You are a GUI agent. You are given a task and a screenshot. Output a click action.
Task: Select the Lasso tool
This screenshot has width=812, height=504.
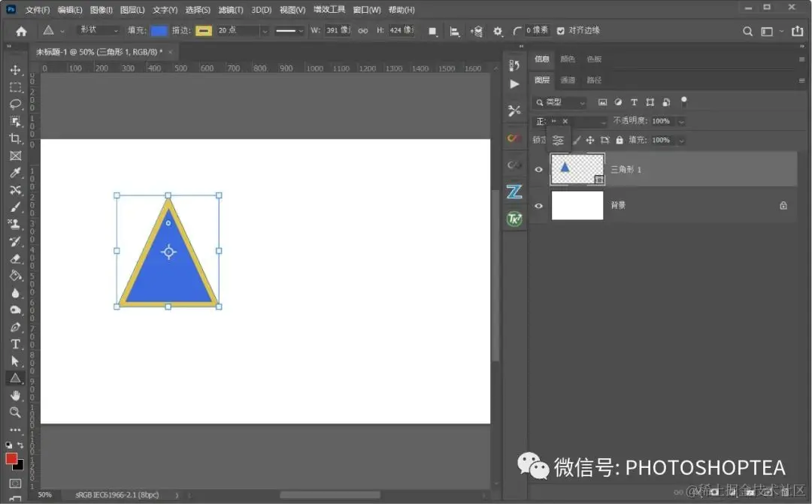[15, 104]
